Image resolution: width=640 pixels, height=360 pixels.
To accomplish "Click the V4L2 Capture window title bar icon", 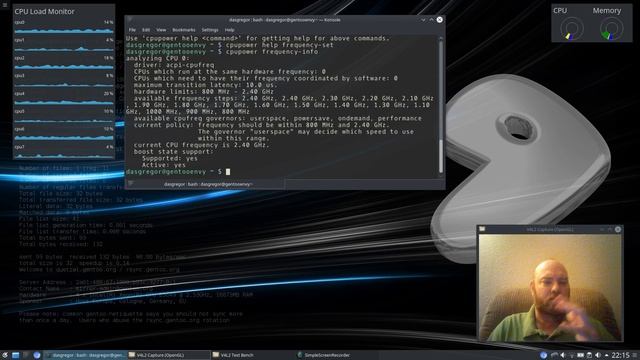I will pyautogui.click(x=482, y=229).
